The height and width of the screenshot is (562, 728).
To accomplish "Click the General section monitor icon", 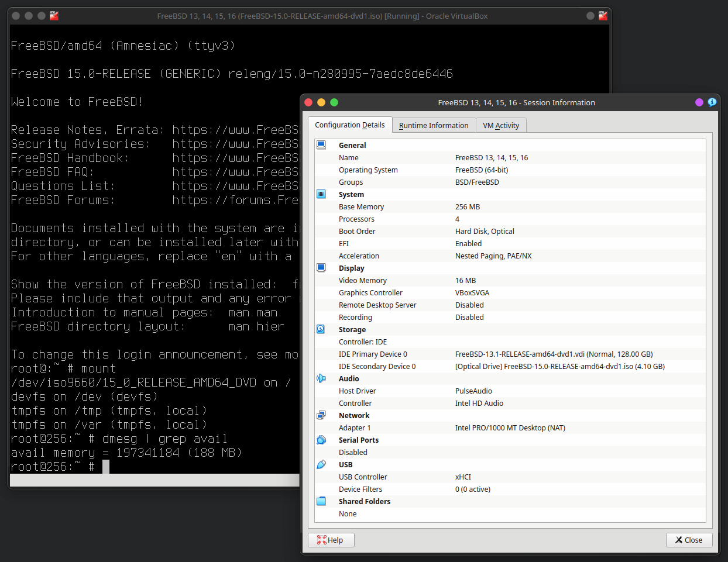I will (x=321, y=145).
